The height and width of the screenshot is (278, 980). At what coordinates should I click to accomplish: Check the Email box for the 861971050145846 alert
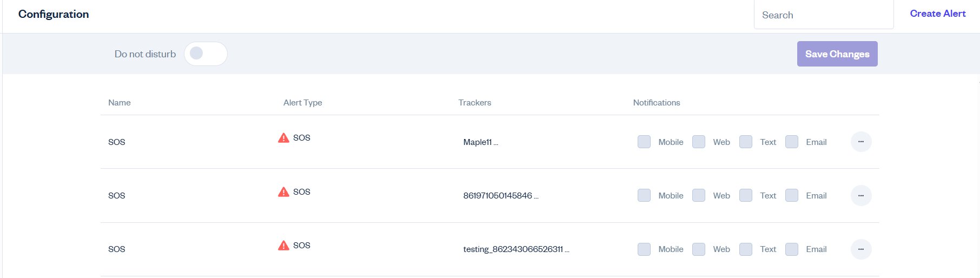pyautogui.click(x=791, y=195)
